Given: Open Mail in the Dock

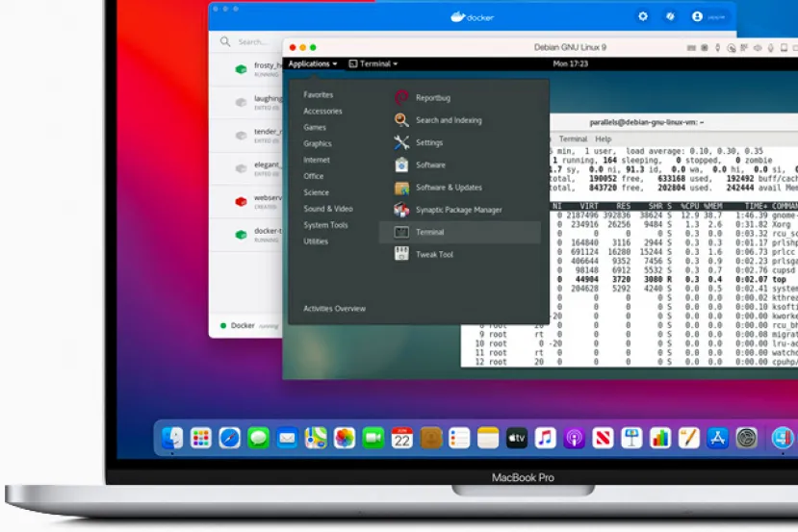Looking at the screenshot, I should [287, 438].
